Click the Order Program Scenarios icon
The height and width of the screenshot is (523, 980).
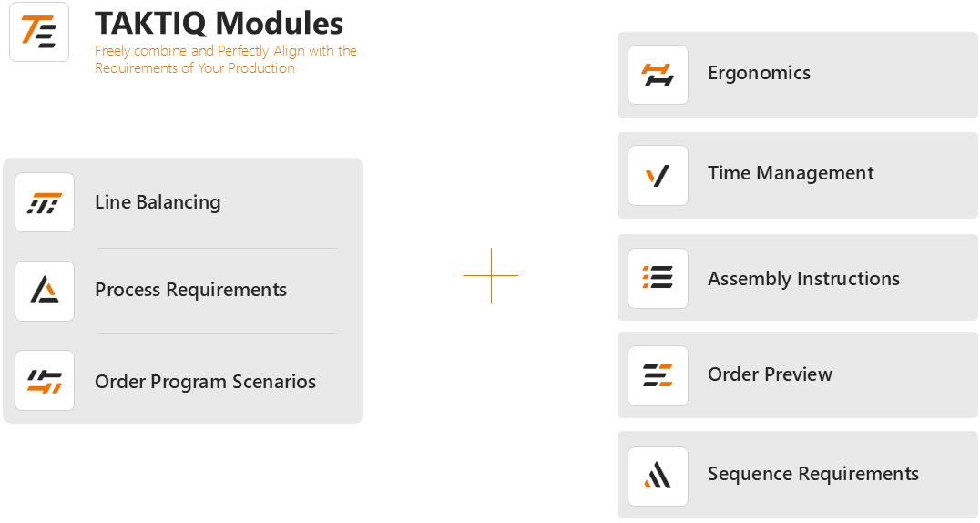click(45, 381)
